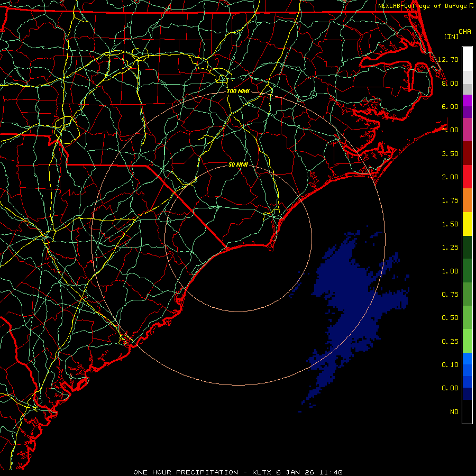Click the 0.25 legend value
This screenshot has height=476, width=476.
(x=450, y=342)
